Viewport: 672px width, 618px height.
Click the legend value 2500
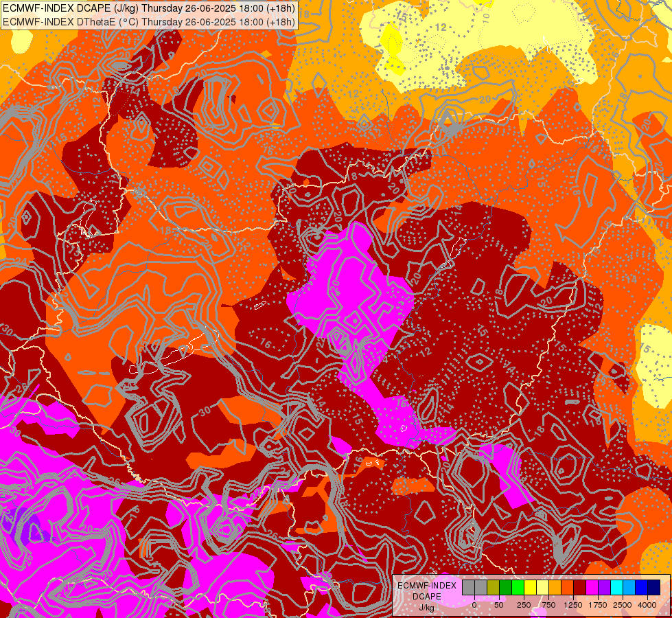coord(623,605)
